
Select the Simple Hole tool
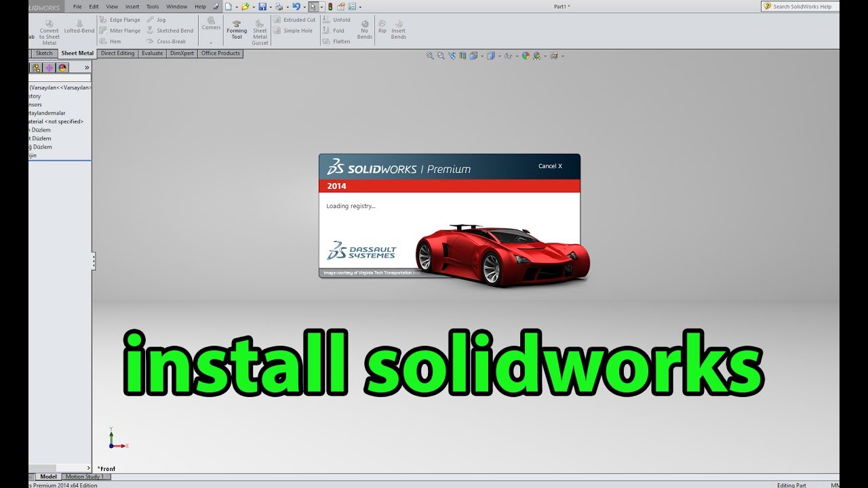tap(293, 30)
